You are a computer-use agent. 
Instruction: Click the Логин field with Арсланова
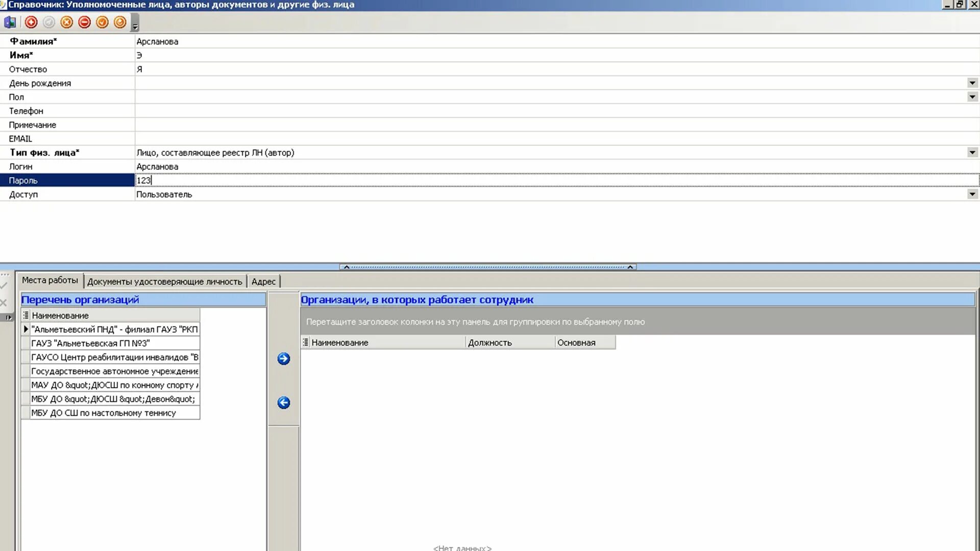click(x=557, y=166)
